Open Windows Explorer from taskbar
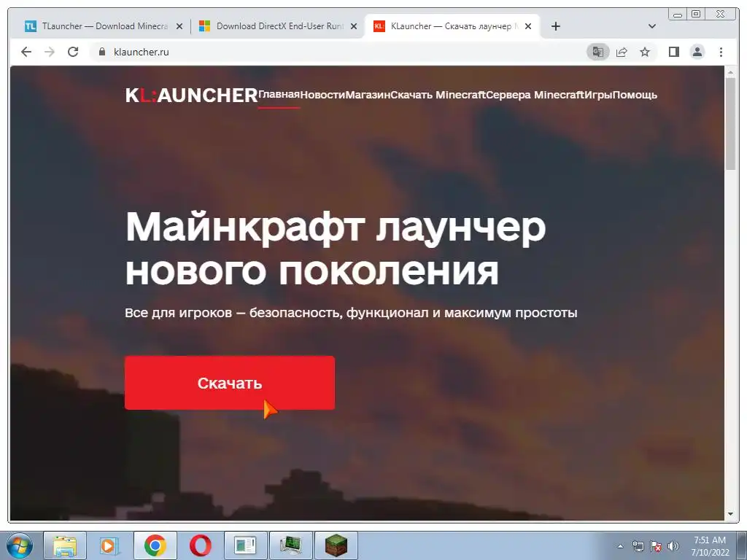This screenshot has height=560, width=747. click(x=65, y=545)
